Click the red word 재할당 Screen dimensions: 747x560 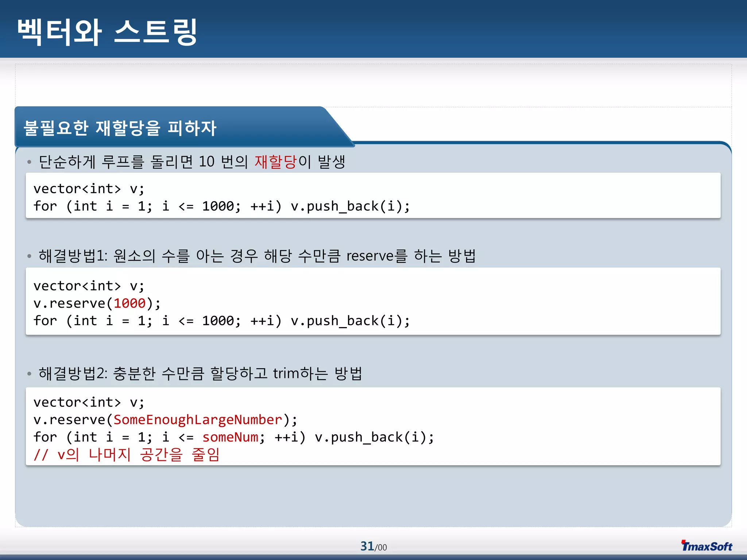click(276, 162)
